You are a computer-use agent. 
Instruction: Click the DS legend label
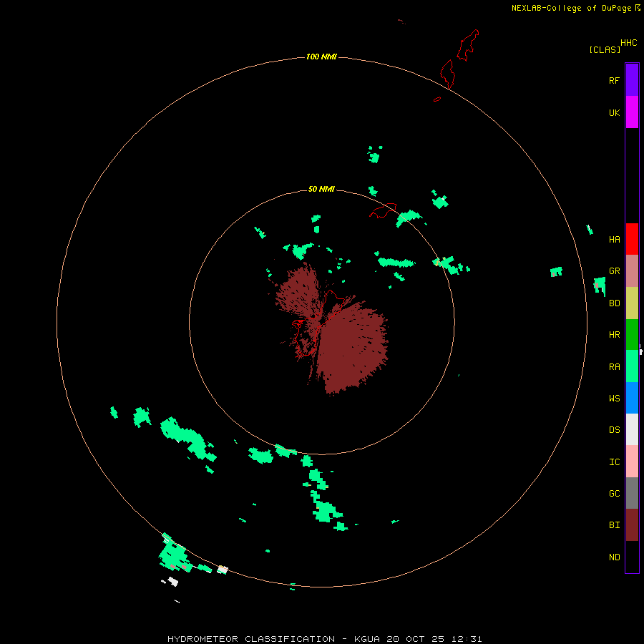click(x=614, y=430)
